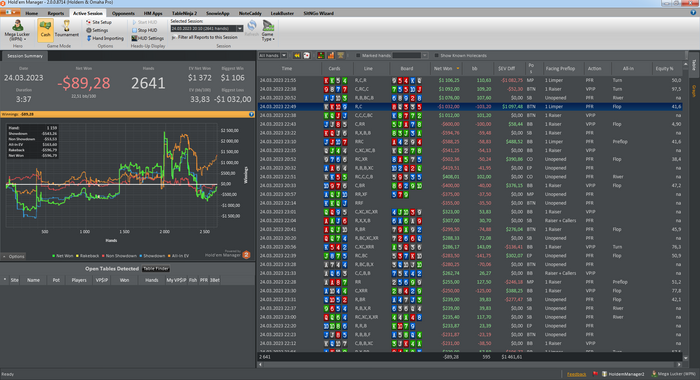Viewport: 700px width, 380px height.
Task: Select the Session Summary tab
Action: tap(25, 56)
